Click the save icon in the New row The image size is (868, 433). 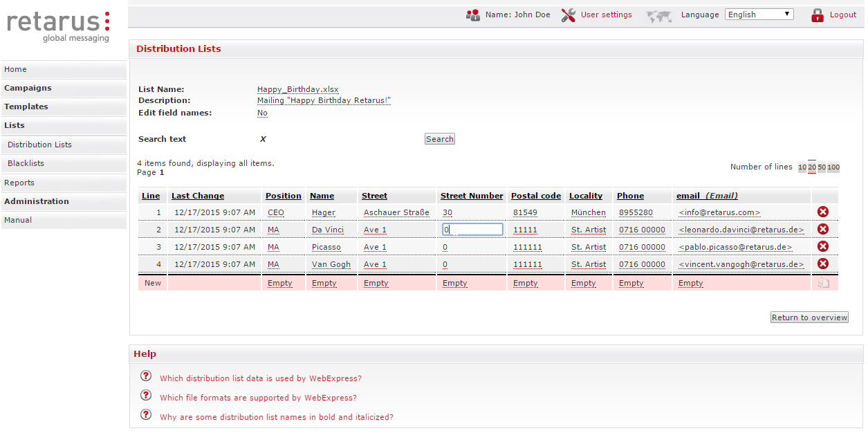(823, 284)
